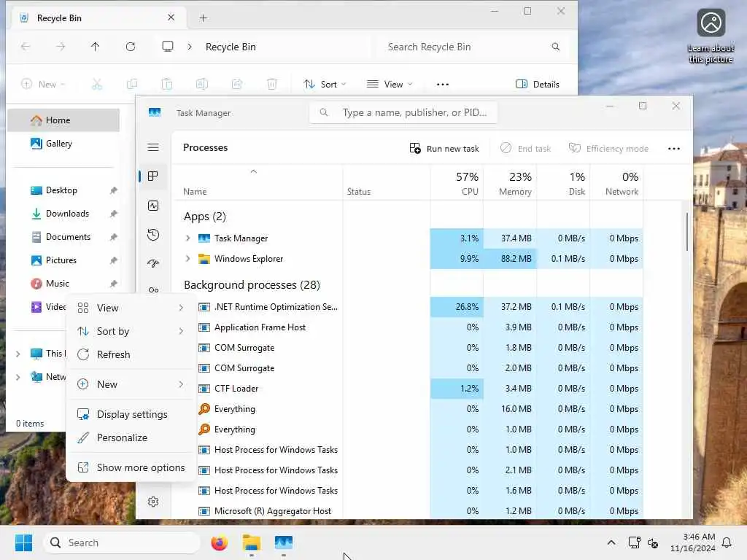Add a new tab in File Explorer
Viewport: 747px width, 560px height.
203,18
